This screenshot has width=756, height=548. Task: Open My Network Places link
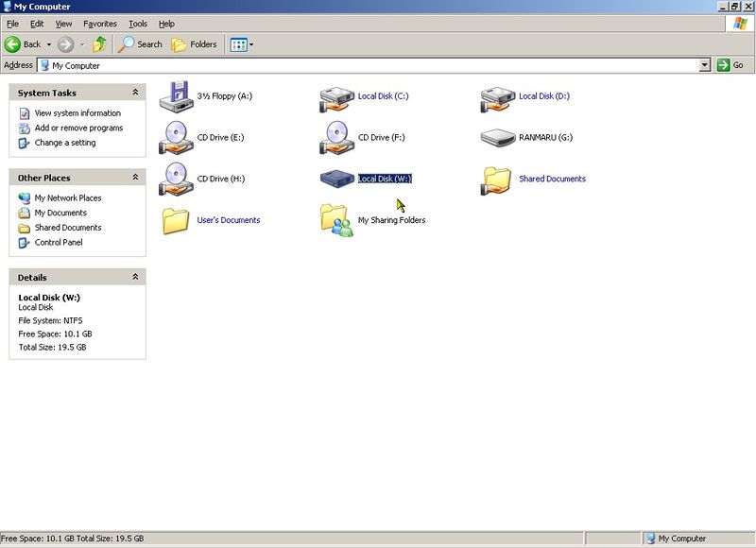(68, 198)
